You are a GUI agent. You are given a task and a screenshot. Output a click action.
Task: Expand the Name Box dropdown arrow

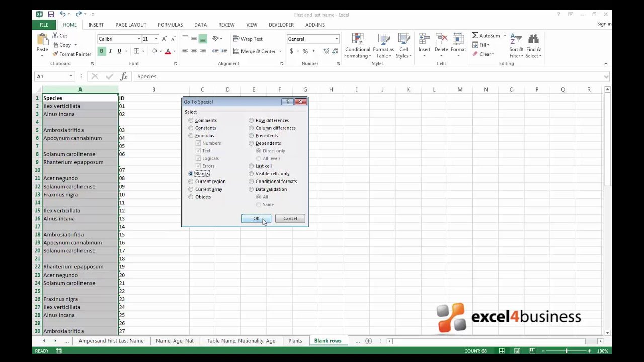tap(71, 76)
